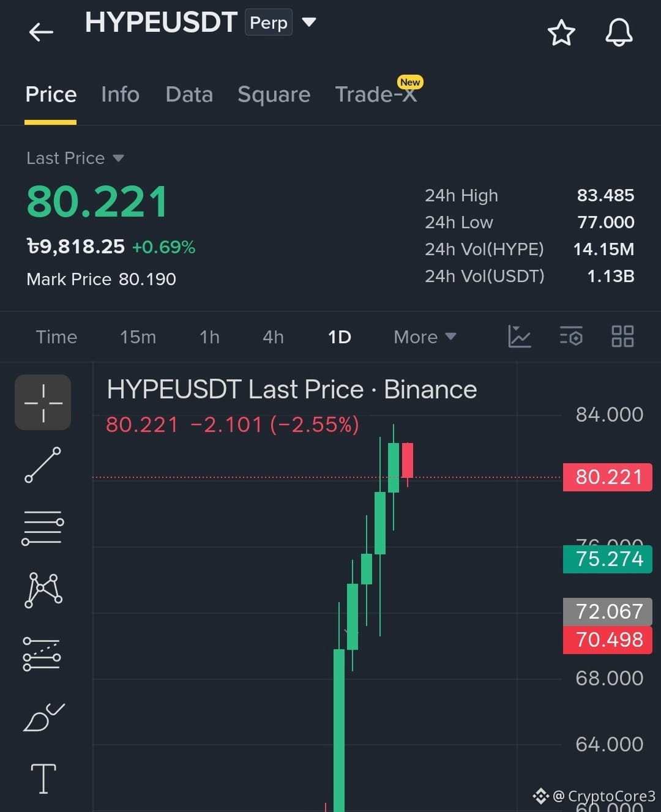
Task: Click the 24h Low value 77.000
Action: (606, 223)
